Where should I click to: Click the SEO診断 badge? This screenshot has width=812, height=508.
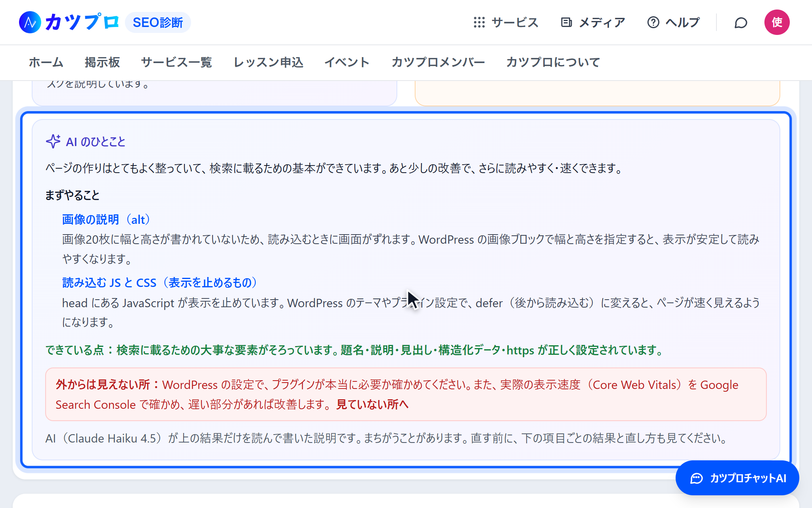point(158,22)
